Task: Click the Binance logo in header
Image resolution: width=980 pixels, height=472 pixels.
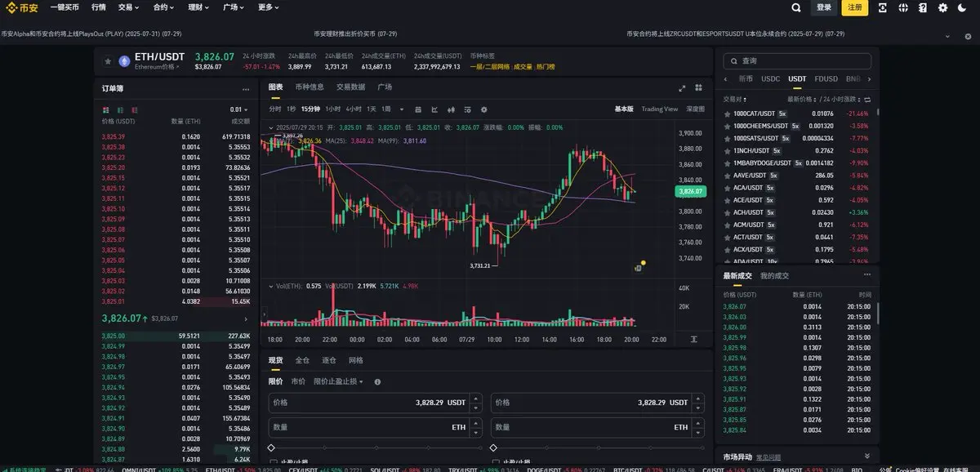Action: pyautogui.click(x=23, y=7)
